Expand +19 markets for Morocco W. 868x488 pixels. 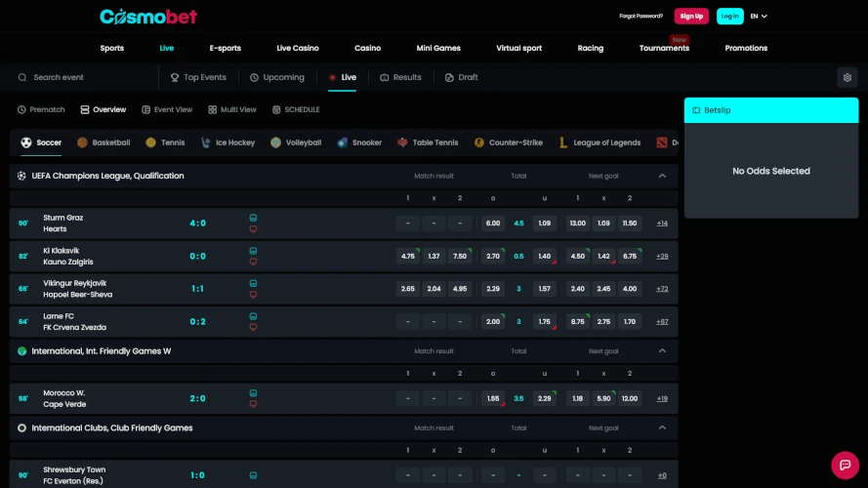point(662,398)
